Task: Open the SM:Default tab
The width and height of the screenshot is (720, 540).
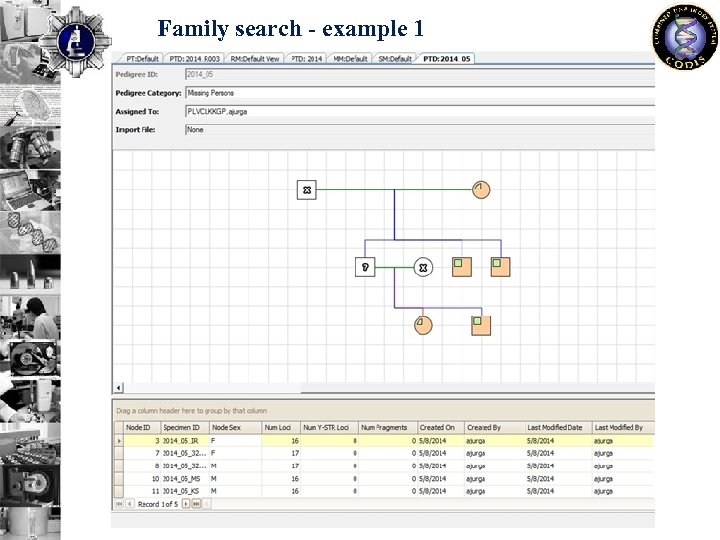Action: pyautogui.click(x=395, y=59)
